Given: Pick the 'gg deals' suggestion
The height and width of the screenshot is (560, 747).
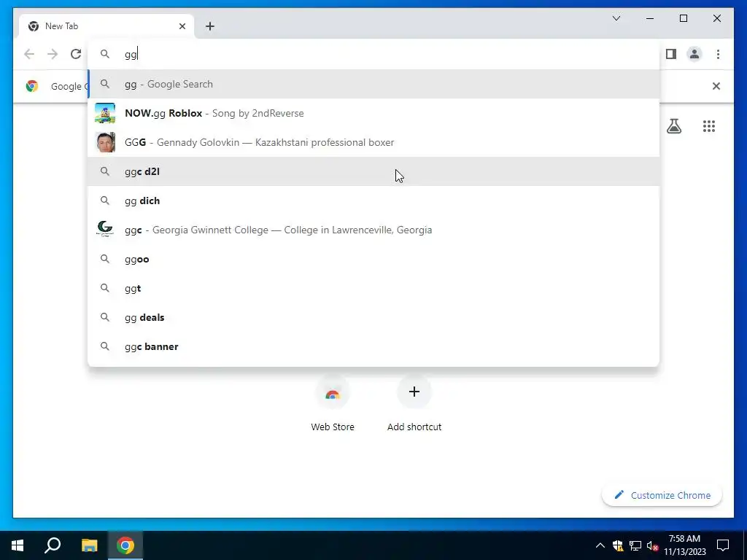Looking at the screenshot, I should [373, 317].
